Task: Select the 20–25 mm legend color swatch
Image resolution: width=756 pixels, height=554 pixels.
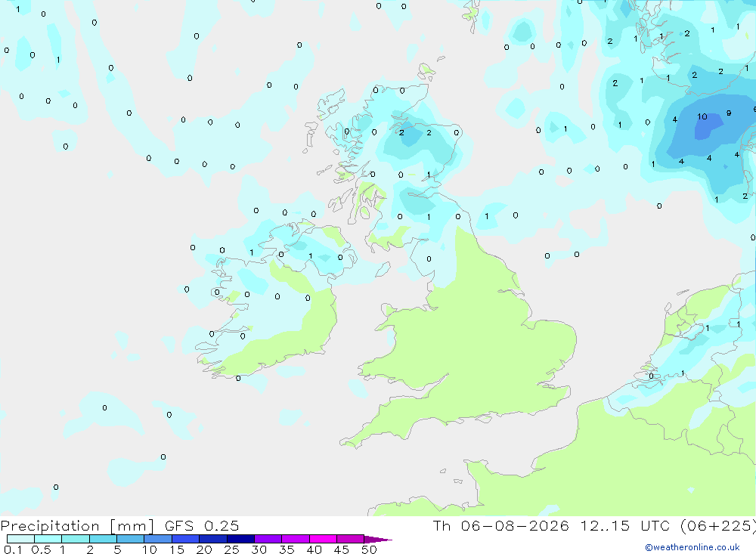Action: tap(212, 539)
